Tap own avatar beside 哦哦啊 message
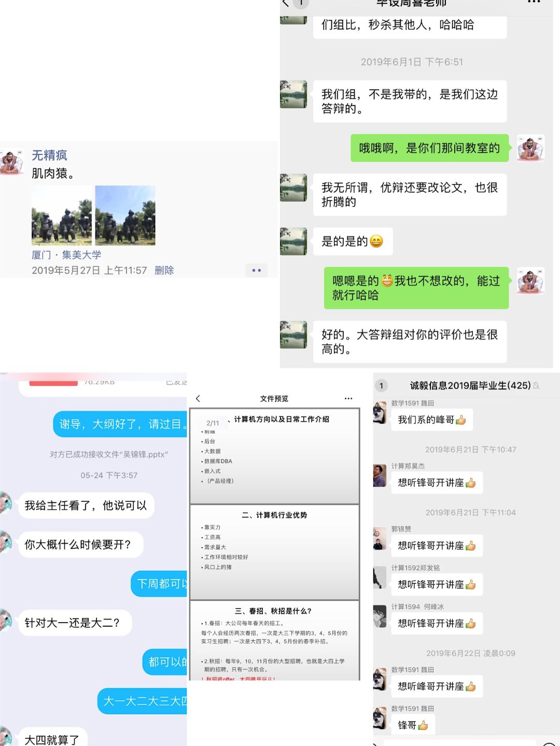 [530, 149]
